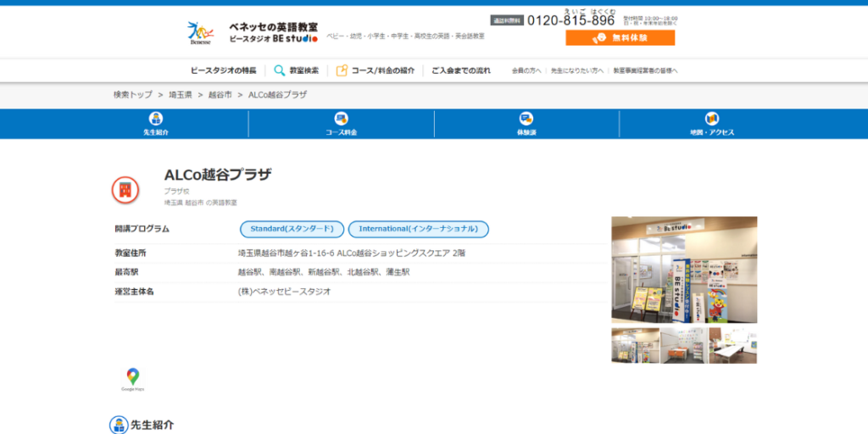
Task: Open 教室検索 menu item
Action: pos(304,70)
